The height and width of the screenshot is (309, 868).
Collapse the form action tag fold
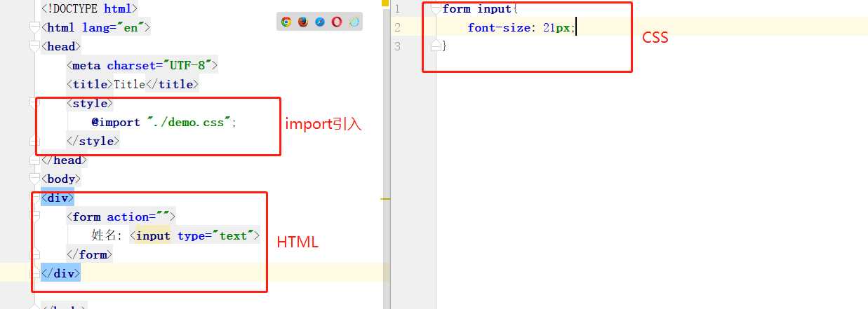pos(35,217)
